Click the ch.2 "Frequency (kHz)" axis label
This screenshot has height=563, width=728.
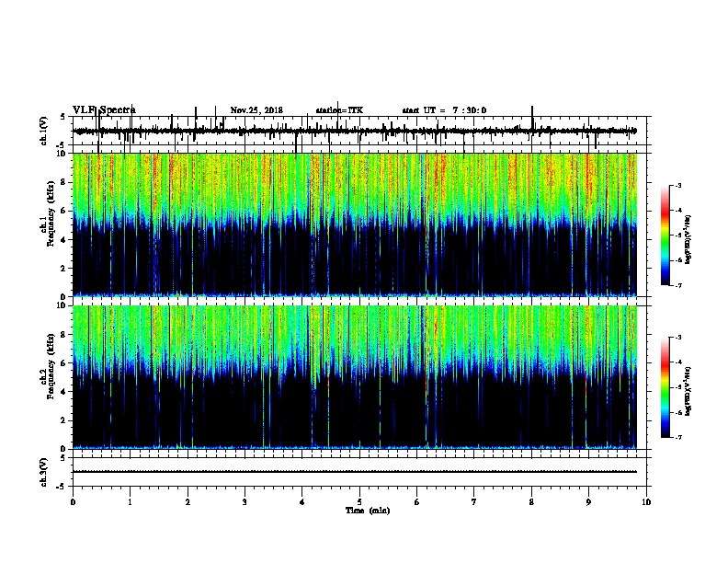pos(51,366)
